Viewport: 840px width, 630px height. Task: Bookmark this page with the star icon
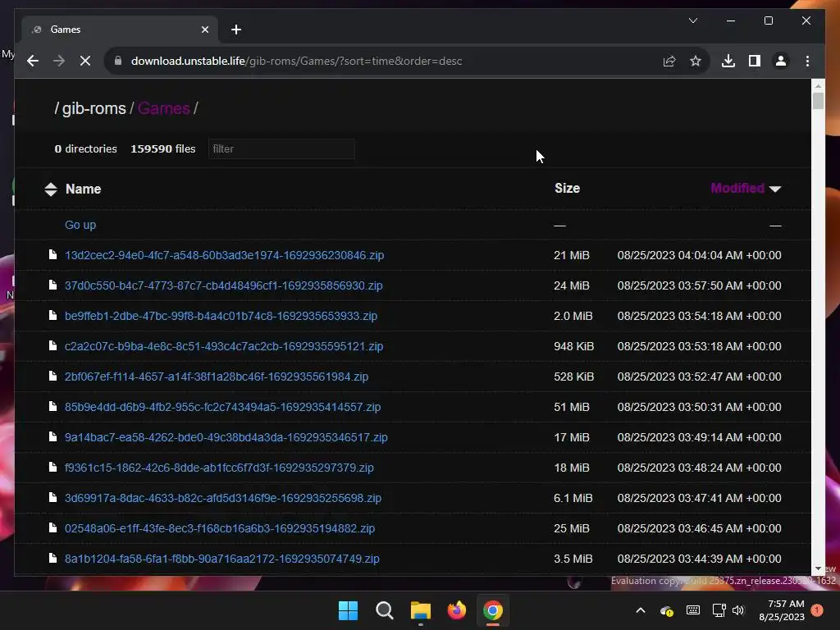[696, 61]
